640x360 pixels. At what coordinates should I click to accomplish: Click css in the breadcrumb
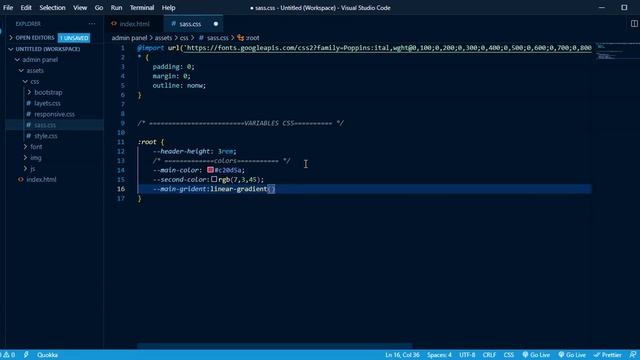coord(184,38)
